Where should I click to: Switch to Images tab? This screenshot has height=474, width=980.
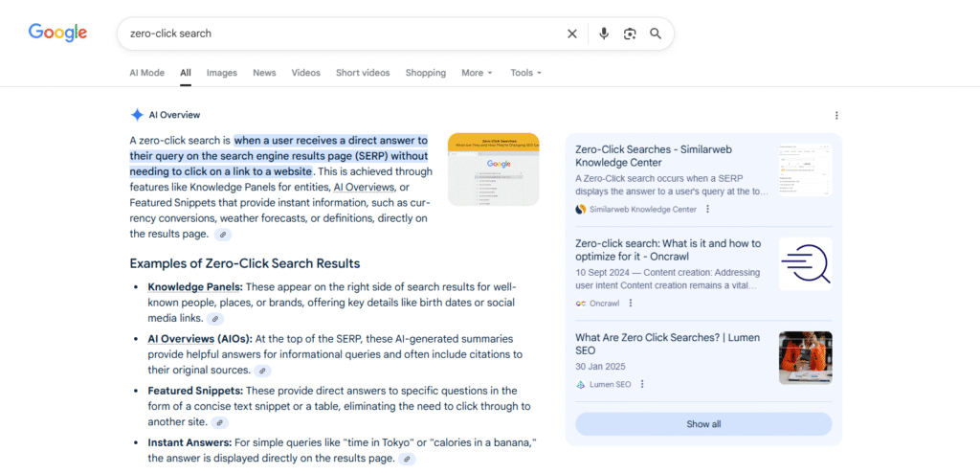pyautogui.click(x=222, y=73)
